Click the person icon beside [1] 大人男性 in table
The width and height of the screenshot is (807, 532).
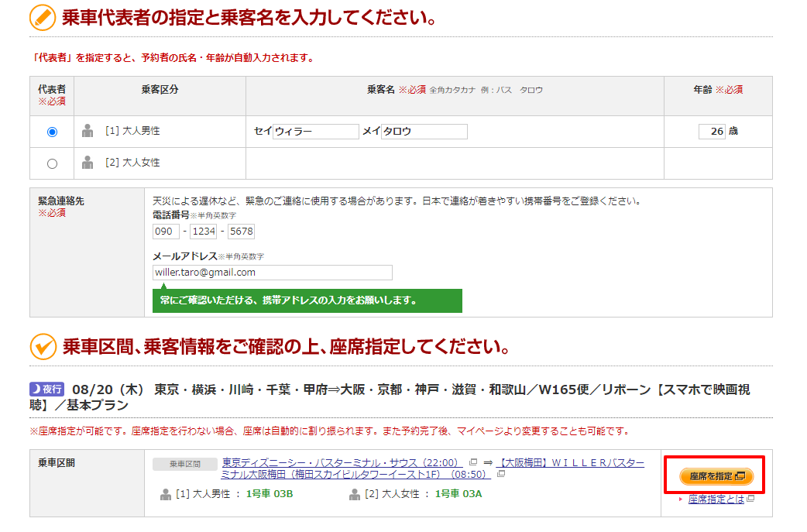tap(88, 131)
